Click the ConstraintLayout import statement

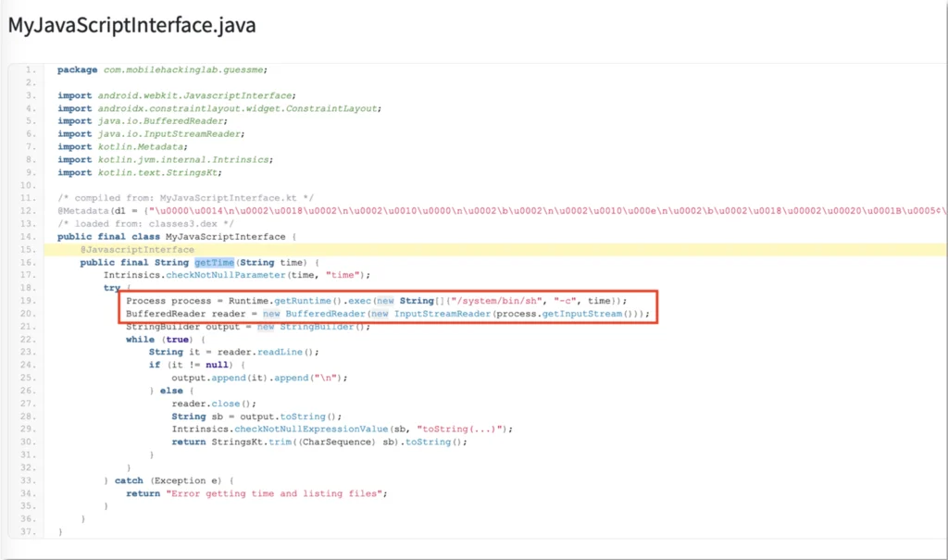tap(238, 108)
